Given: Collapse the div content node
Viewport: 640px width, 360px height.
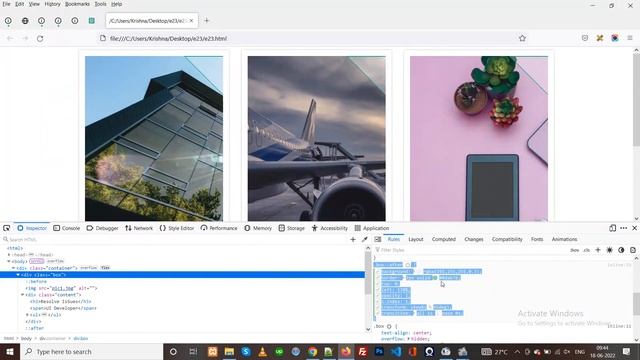Looking at the screenshot, I should pos(22,295).
